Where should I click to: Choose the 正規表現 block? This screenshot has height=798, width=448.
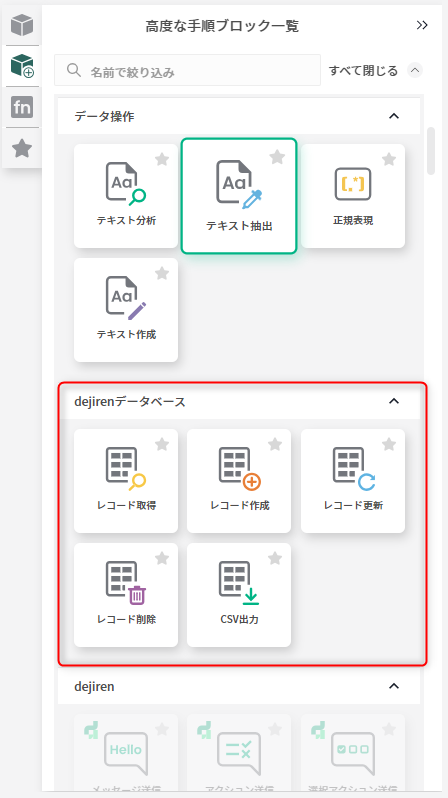coord(353,196)
